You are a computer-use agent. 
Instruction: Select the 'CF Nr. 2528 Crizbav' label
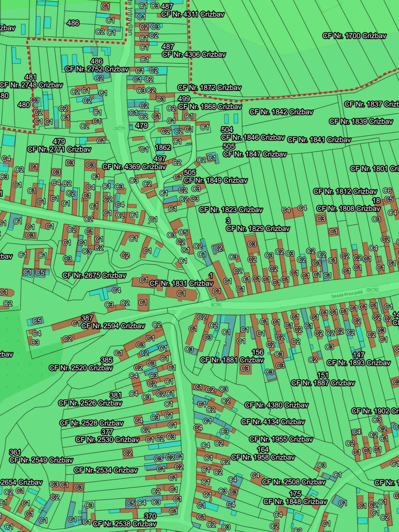click(x=92, y=423)
